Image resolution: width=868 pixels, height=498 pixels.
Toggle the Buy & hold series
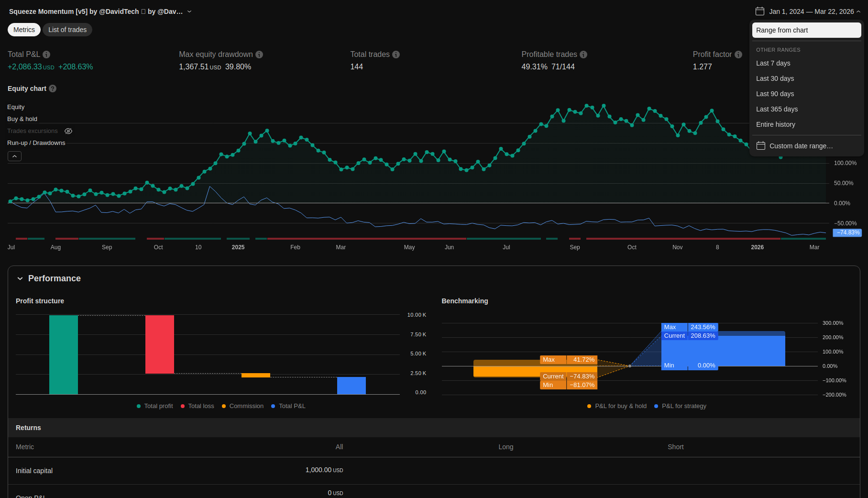coord(22,119)
